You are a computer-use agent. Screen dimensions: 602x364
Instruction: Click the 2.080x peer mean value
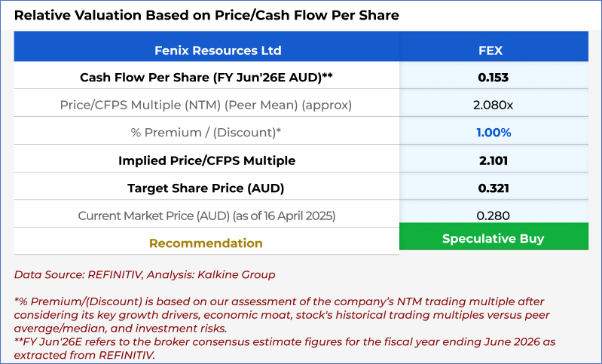[494, 104]
